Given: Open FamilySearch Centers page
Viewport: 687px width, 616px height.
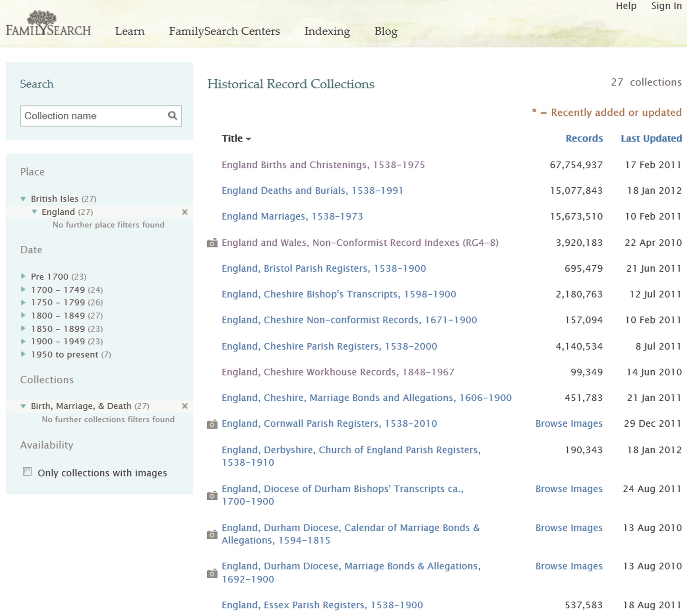Looking at the screenshot, I should click(224, 31).
